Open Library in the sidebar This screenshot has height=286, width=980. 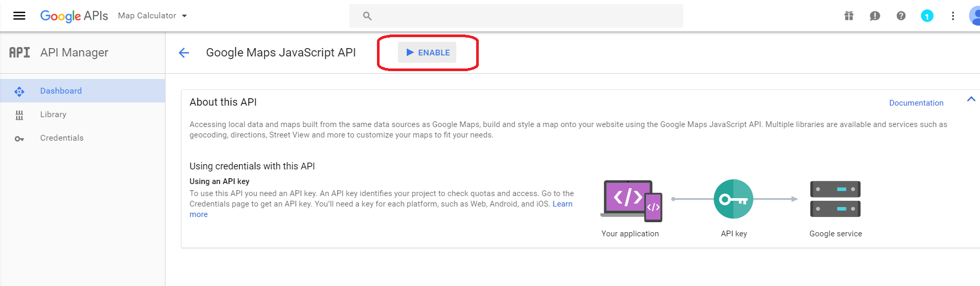pyautogui.click(x=82, y=115)
